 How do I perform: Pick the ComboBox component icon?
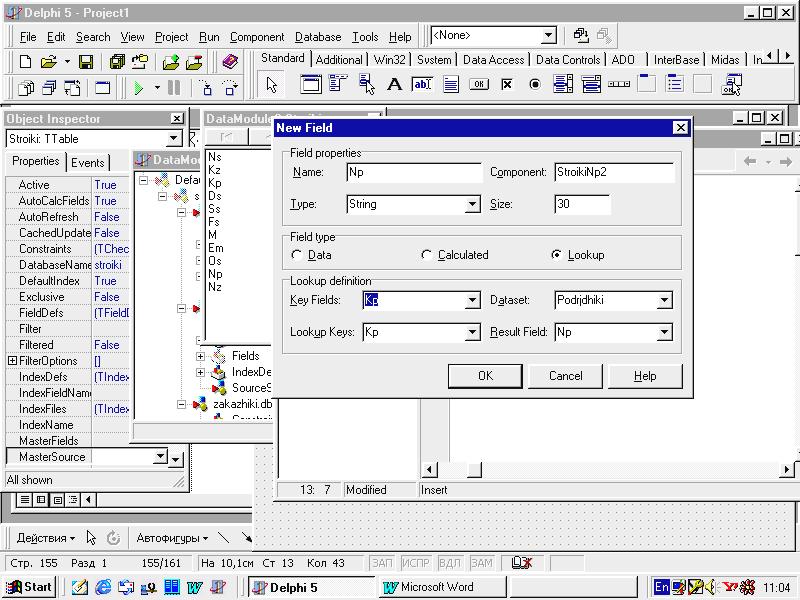coord(591,84)
